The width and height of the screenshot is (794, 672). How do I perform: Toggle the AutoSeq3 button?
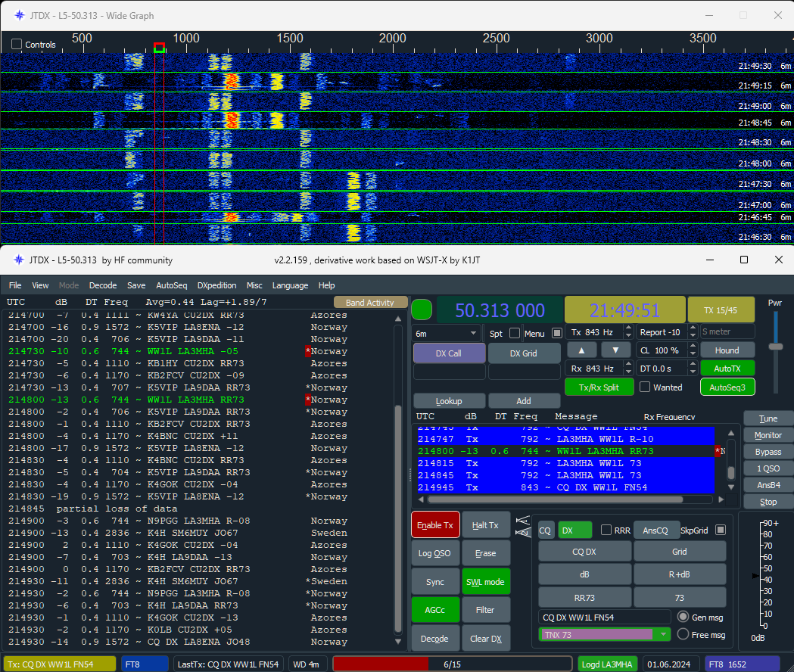tap(727, 387)
